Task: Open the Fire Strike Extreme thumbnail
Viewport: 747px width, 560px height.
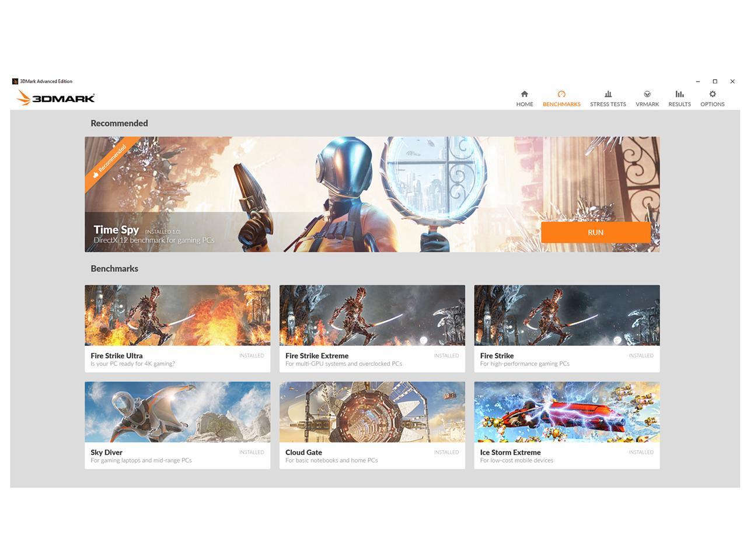Action: [x=372, y=315]
